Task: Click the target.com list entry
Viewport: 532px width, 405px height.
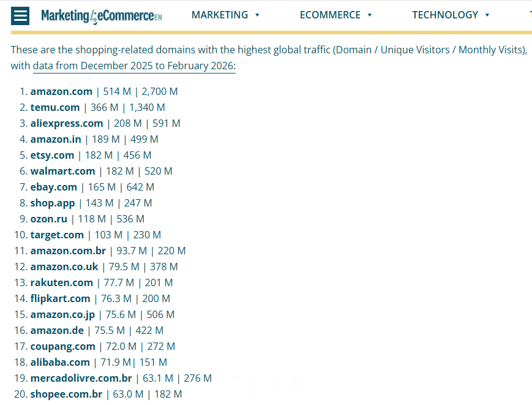Action: click(x=96, y=235)
